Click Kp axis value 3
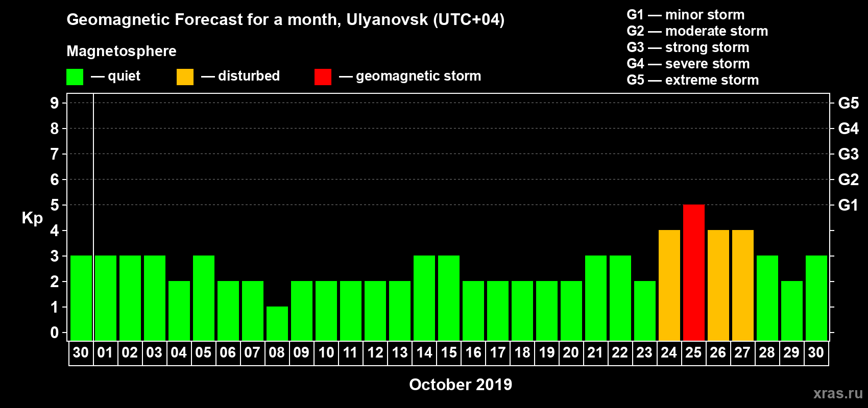Viewport: 868px width, 408px height. tap(55, 256)
